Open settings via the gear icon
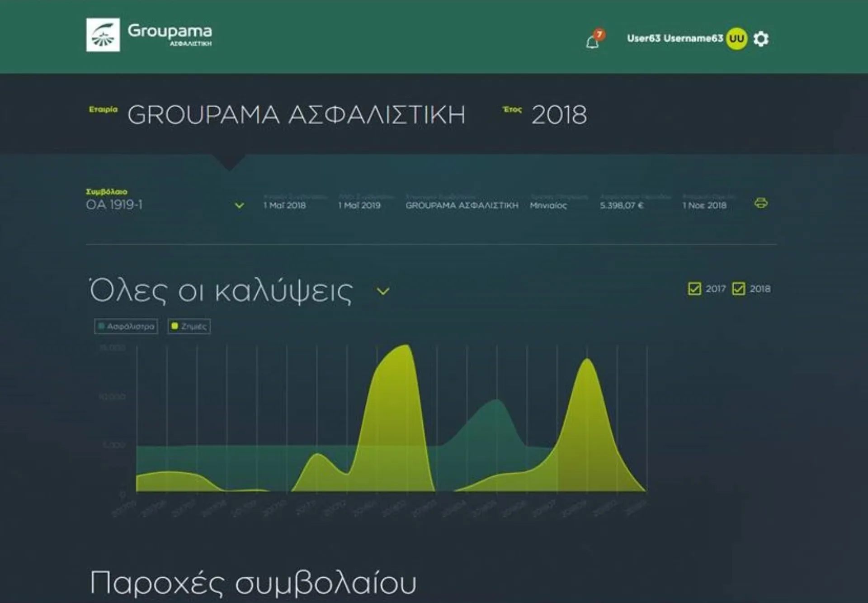Viewport: 868px width, 603px height. [762, 39]
